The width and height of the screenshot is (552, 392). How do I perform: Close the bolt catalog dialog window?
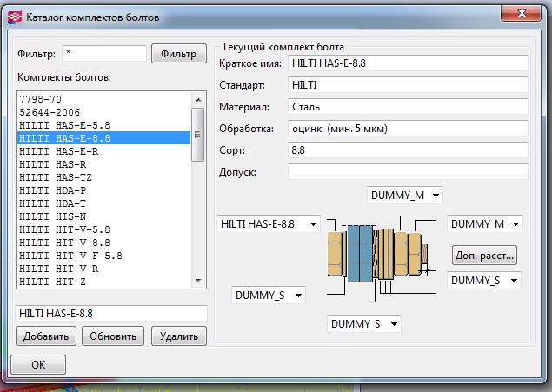[524, 16]
